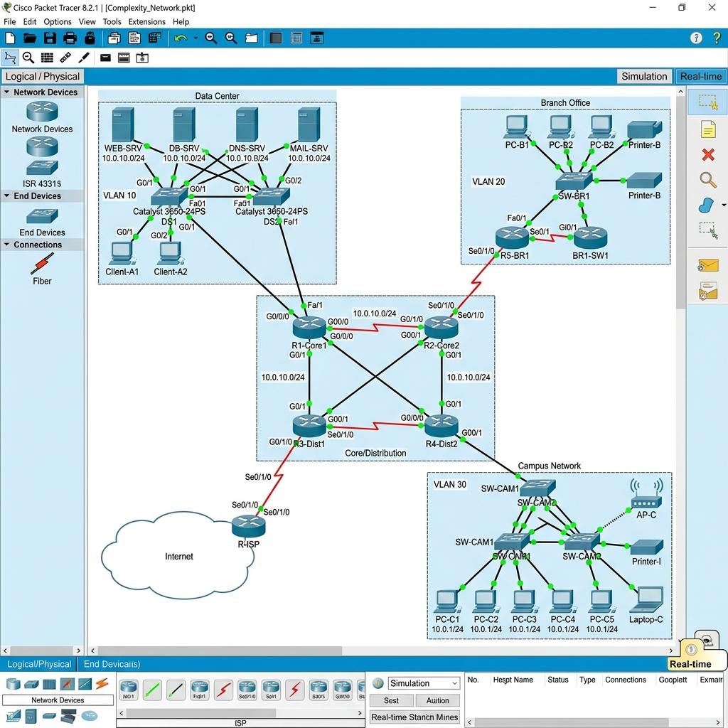Add a simple PDU with envelope icon

pyautogui.click(x=708, y=266)
